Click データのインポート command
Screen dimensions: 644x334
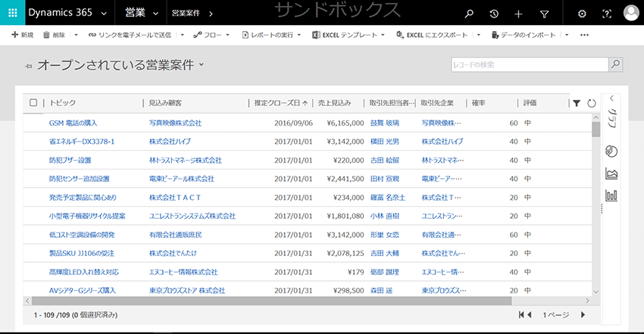click(524, 35)
